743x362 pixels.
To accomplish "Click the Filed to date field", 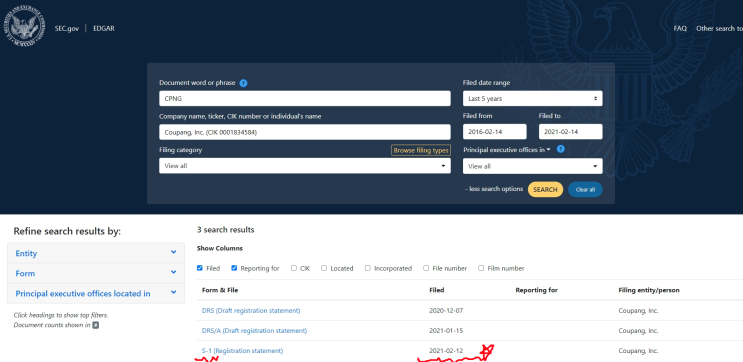I will [x=571, y=132].
